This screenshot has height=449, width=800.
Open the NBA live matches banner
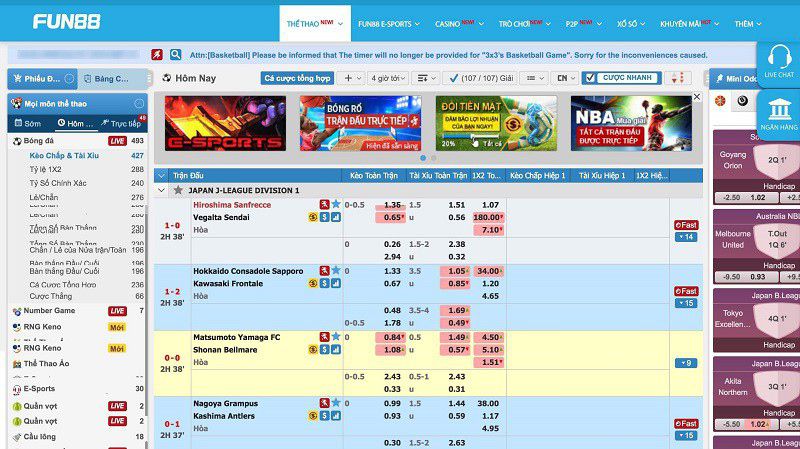coord(631,123)
